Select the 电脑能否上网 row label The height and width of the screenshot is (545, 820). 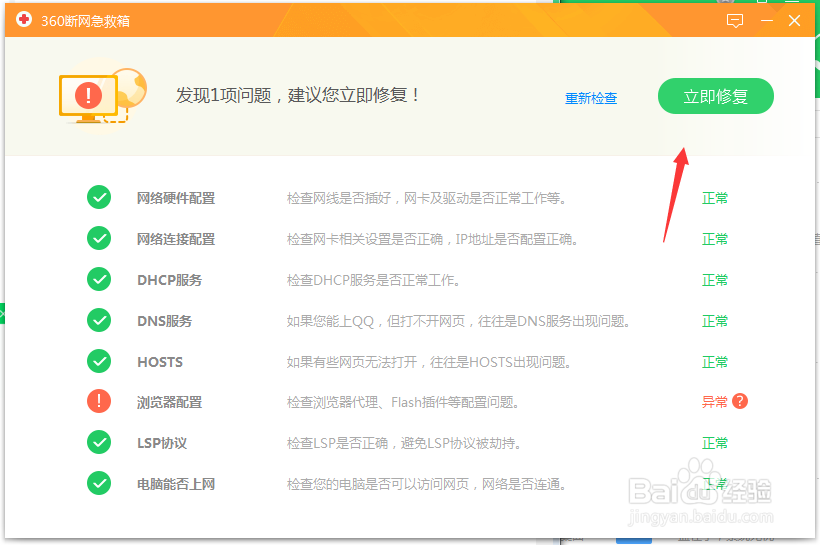(x=176, y=484)
